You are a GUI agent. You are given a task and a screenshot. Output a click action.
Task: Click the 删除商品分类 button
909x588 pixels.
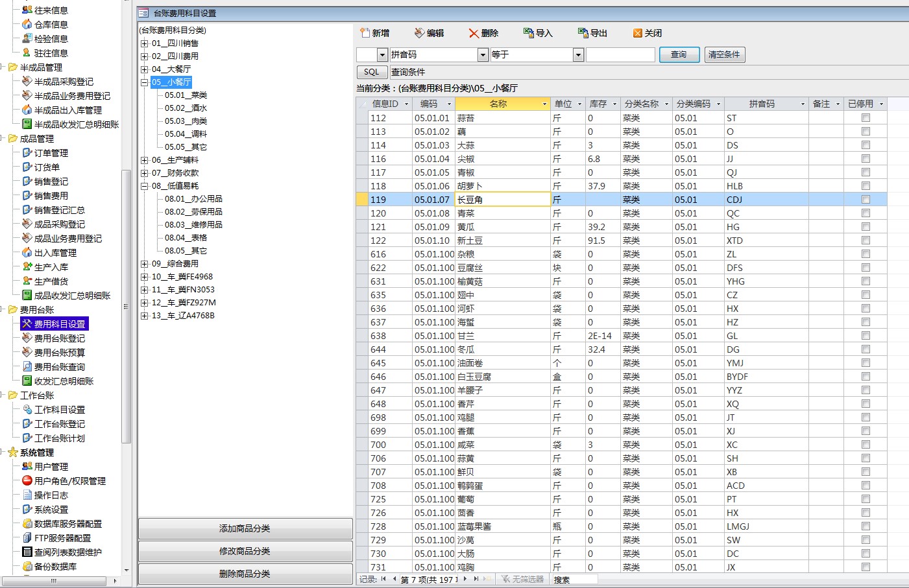tap(245, 574)
